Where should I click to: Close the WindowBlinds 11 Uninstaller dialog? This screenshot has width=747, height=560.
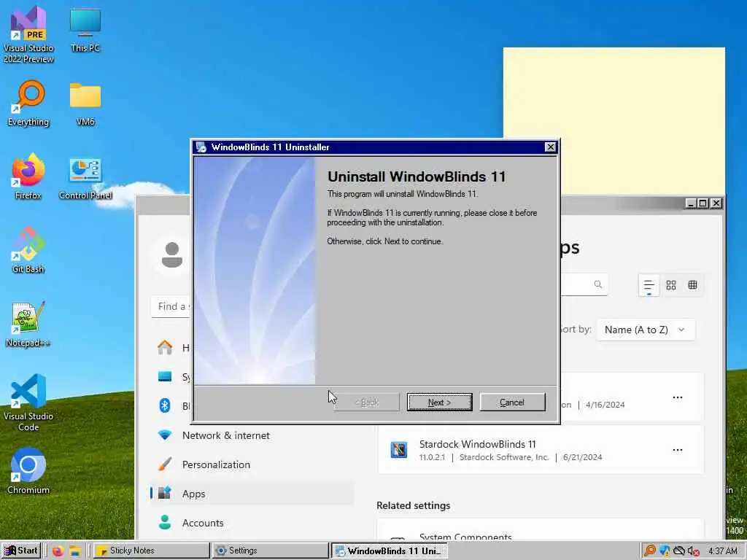(550, 147)
